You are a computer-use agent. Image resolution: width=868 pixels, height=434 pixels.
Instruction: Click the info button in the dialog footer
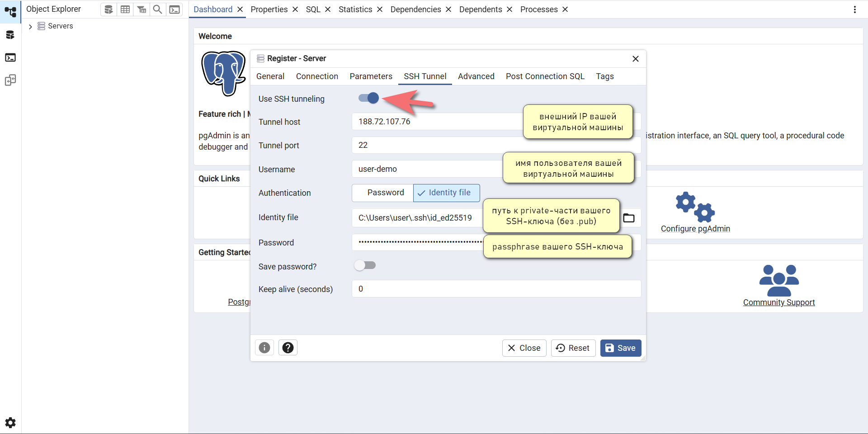[264, 348]
